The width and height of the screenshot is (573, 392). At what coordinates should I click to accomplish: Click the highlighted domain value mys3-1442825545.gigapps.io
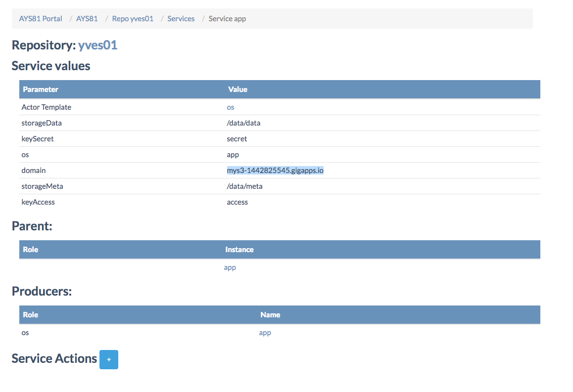coord(275,171)
